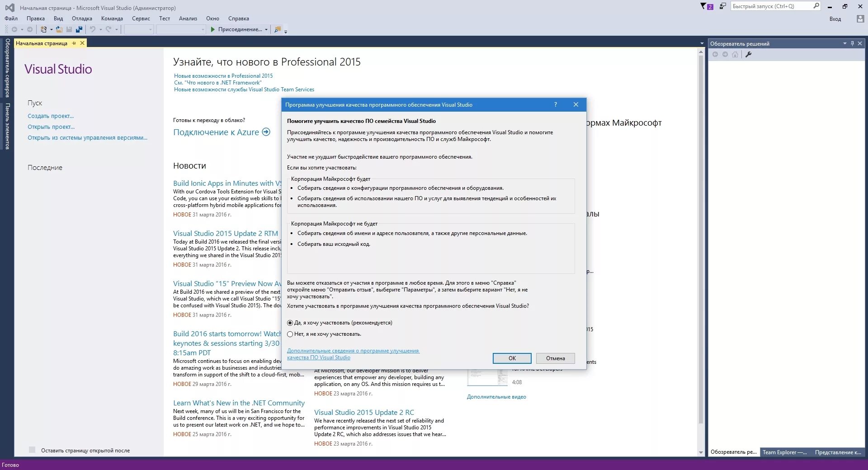Click the Save toolbar icon
868x470 pixels.
click(x=69, y=29)
